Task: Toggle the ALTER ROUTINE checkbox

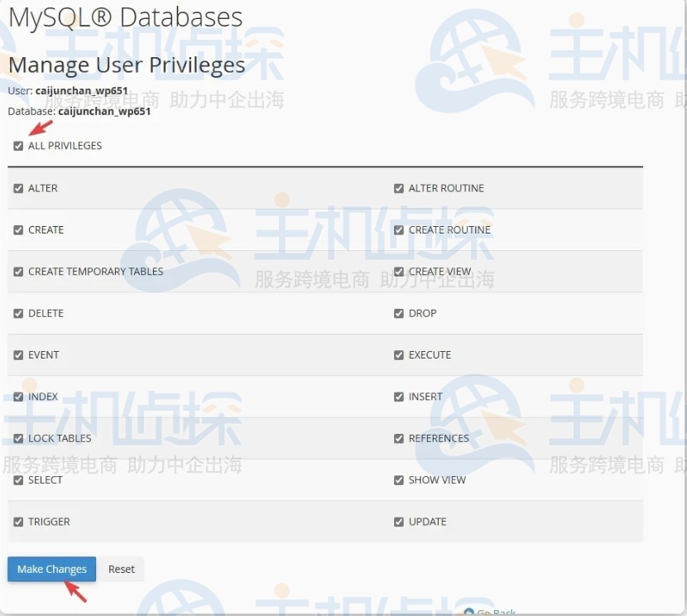Action: tap(399, 189)
